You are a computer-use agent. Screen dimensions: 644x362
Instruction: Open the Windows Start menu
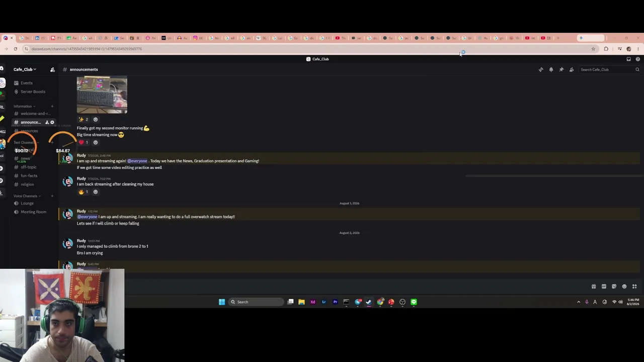(x=222, y=302)
